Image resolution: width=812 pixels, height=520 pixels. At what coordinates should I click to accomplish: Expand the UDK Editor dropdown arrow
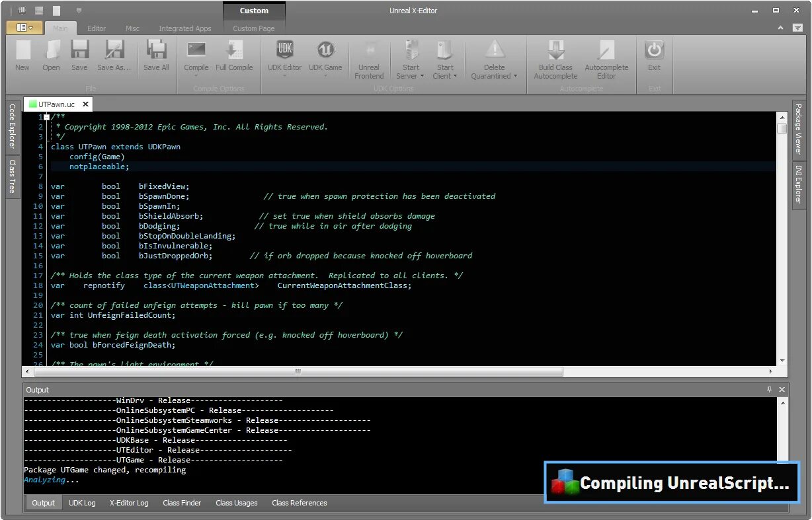coord(285,76)
